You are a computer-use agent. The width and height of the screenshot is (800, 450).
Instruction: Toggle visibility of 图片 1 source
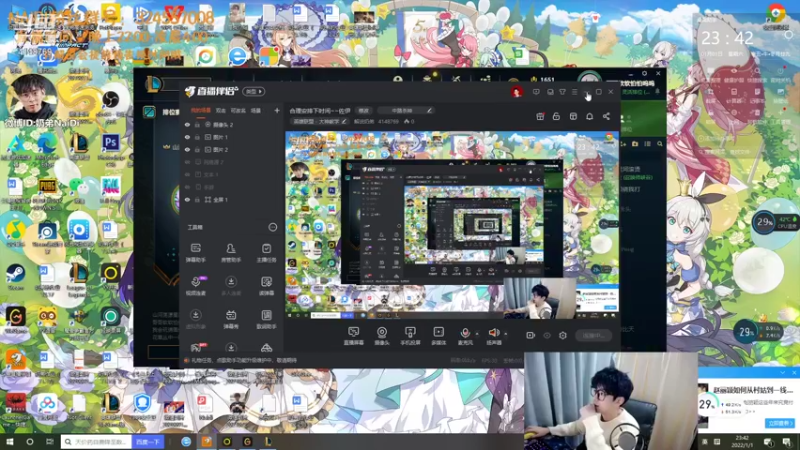click(187, 137)
